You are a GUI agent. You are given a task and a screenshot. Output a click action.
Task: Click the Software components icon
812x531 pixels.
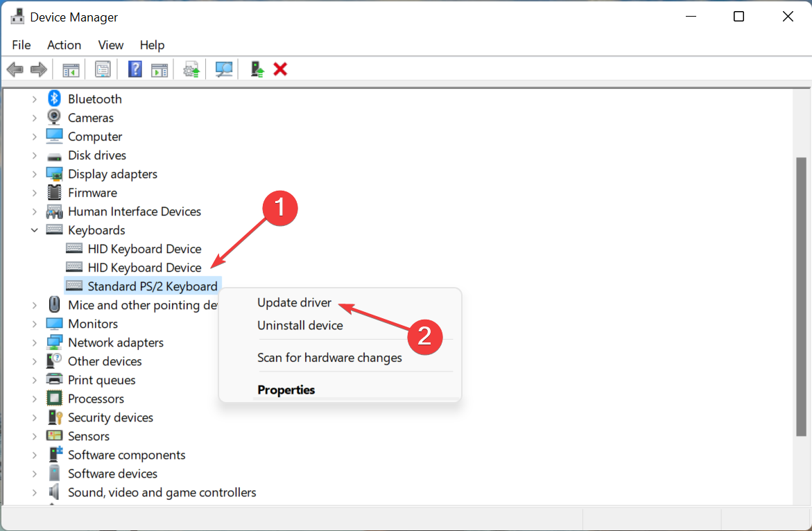tap(55, 455)
